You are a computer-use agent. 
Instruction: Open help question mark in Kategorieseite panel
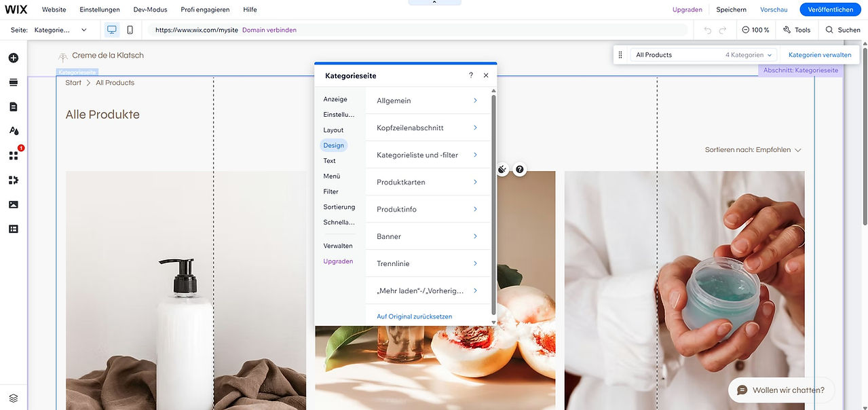[471, 75]
